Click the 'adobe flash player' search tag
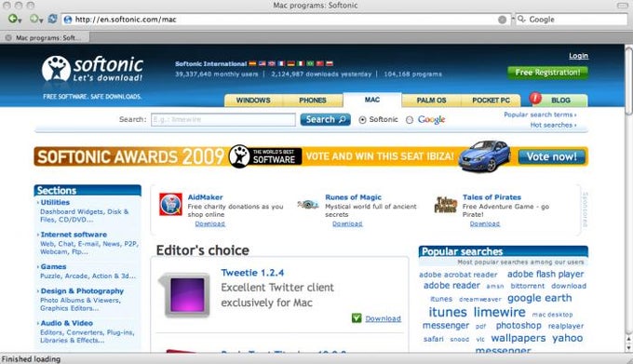Screen dimensions: 633x364 coord(545,274)
